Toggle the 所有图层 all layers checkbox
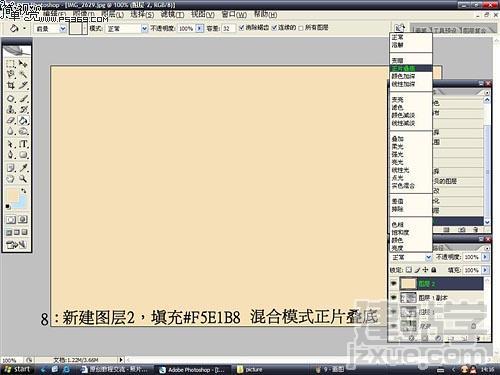 301,28
